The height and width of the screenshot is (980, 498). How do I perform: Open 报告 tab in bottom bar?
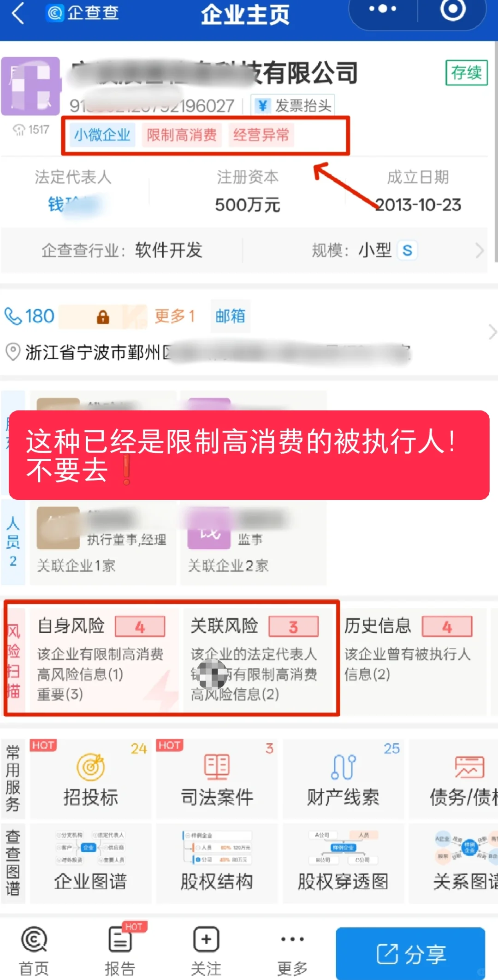pos(120,951)
